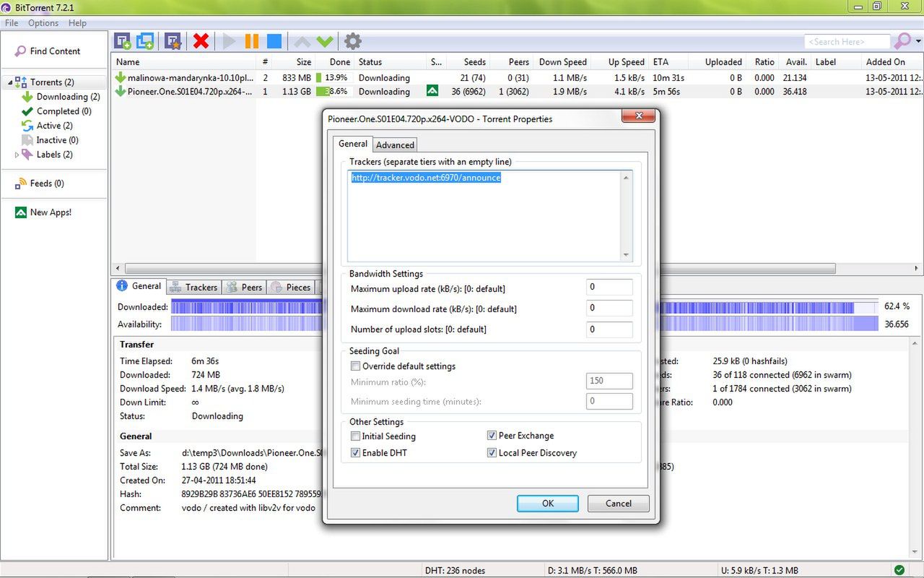This screenshot has height=578, width=924.
Task: Click the Maximum download rate field
Action: (x=609, y=308)
